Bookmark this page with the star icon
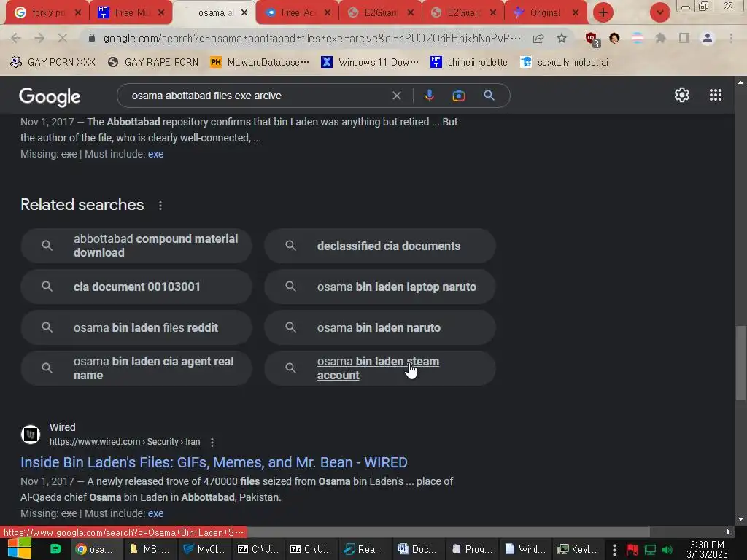 pyautogui.click(x=562, y=38)
